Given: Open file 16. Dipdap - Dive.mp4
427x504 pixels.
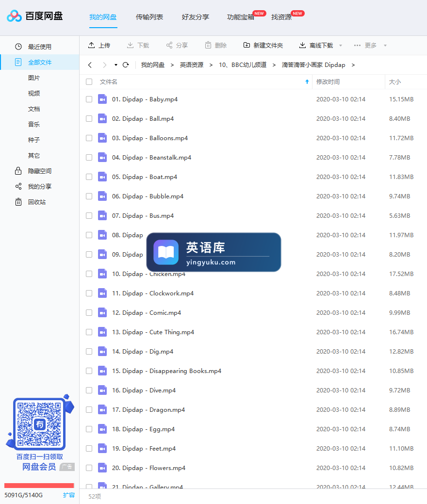Looking at the screenshot, I should [x=144, y=390].
